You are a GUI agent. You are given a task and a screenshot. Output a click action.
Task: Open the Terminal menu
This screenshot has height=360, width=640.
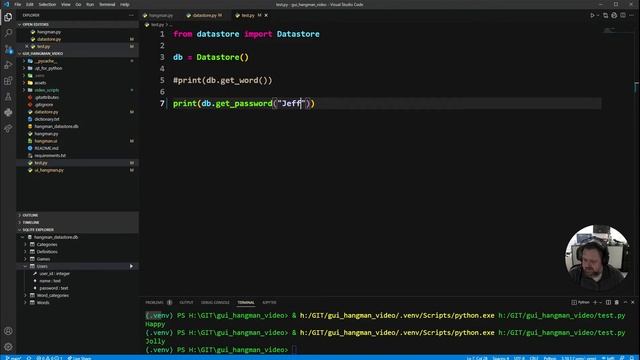107,4
